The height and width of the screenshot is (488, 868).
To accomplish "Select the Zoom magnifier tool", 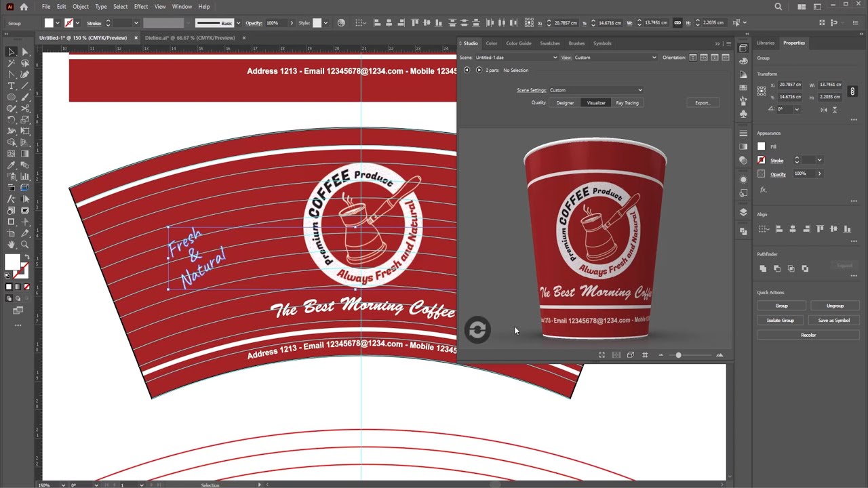I will tap(25, 245).
